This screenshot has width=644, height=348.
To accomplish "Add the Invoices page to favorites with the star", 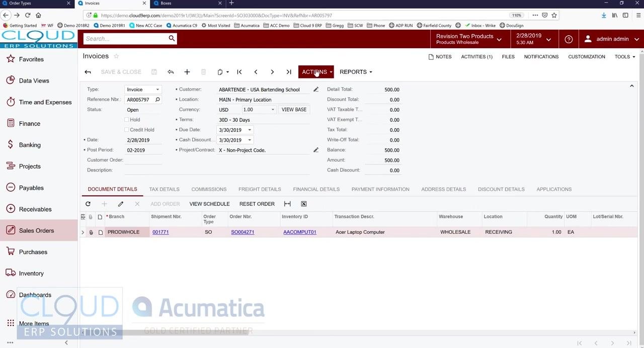I will coord(116,56).
